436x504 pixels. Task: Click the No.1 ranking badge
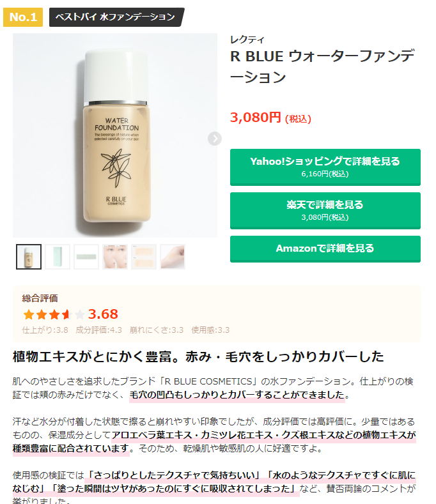(x=23, y=17)
